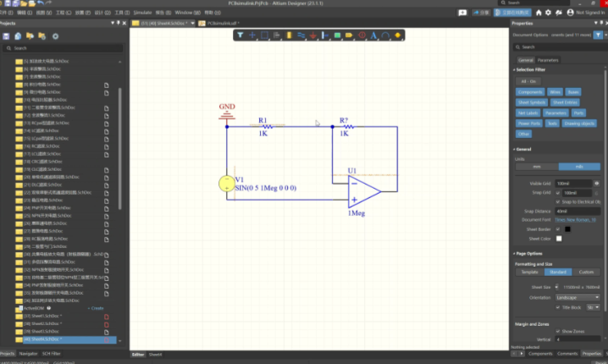
Task: Click the Components selection filter button
Action: [x=530, y=91]
